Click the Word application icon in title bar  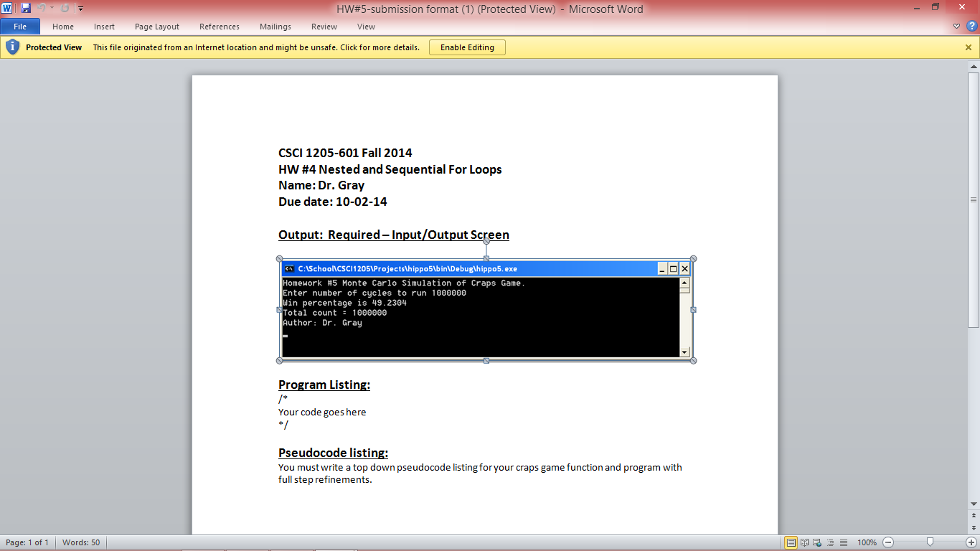tap(7, 8)
